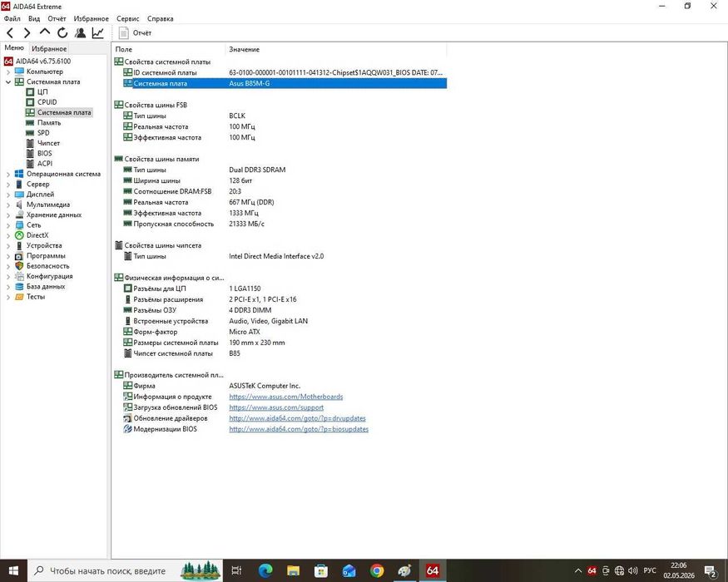Open Google Chrome from taskbar

[x=377, y=570]
